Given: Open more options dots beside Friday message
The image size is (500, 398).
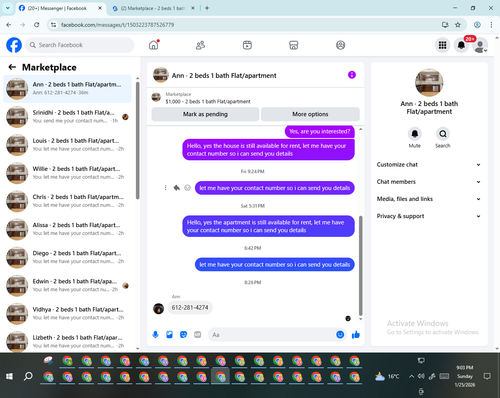Looking at the screenshot, I should click(165, 188).
